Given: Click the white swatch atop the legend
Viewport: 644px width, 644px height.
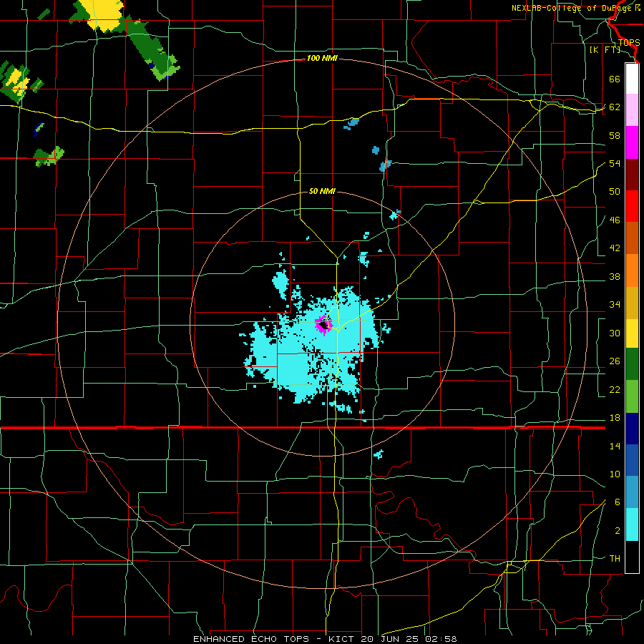Looking at the screenshot, I should [x=632, y=79].
